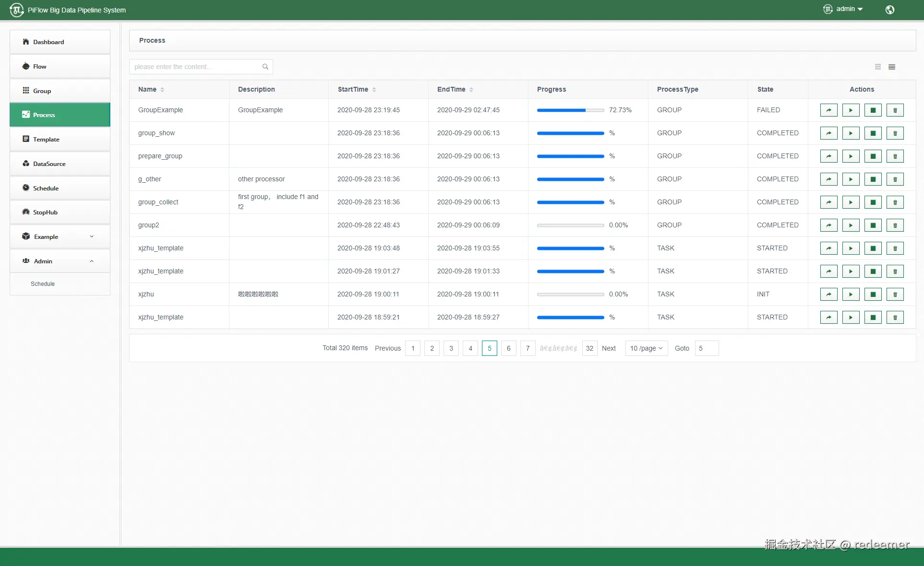Delete the group2 process
The width and height of the screenshot is (924, 566).
pyautogui.click(x=895, y=225)
